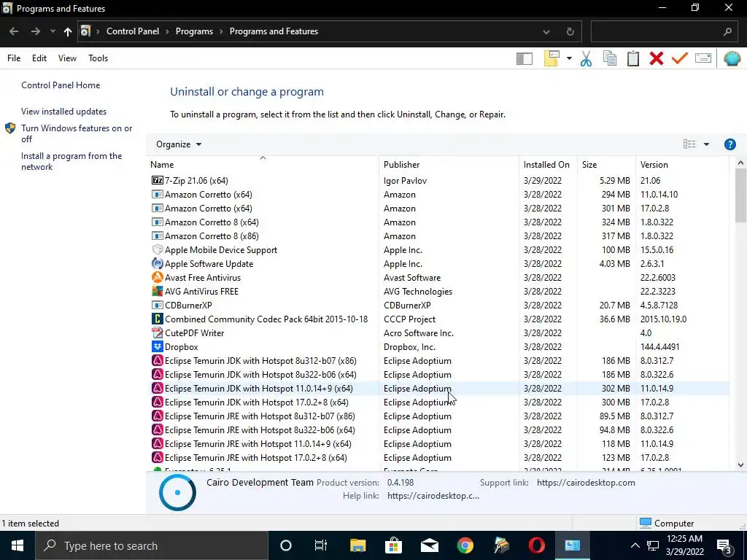Open the address bar history dropdown

[546, 32]
